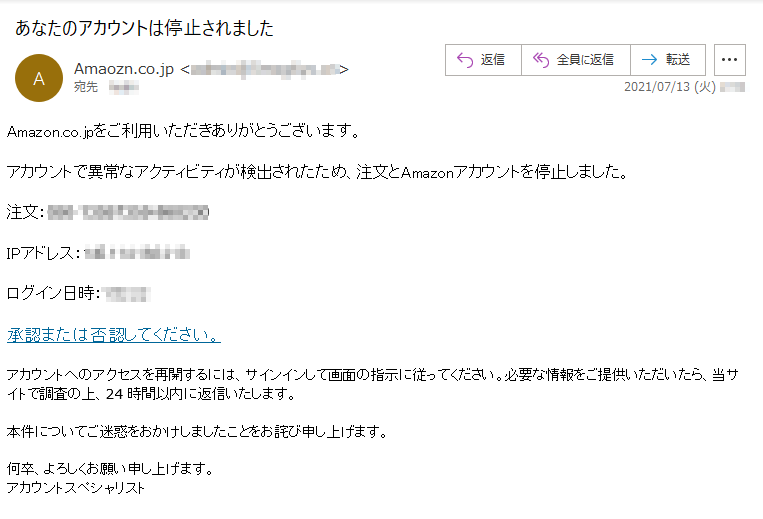
Task: Click the brown sender avatar with letter A
Action: [x=39, y=78]
